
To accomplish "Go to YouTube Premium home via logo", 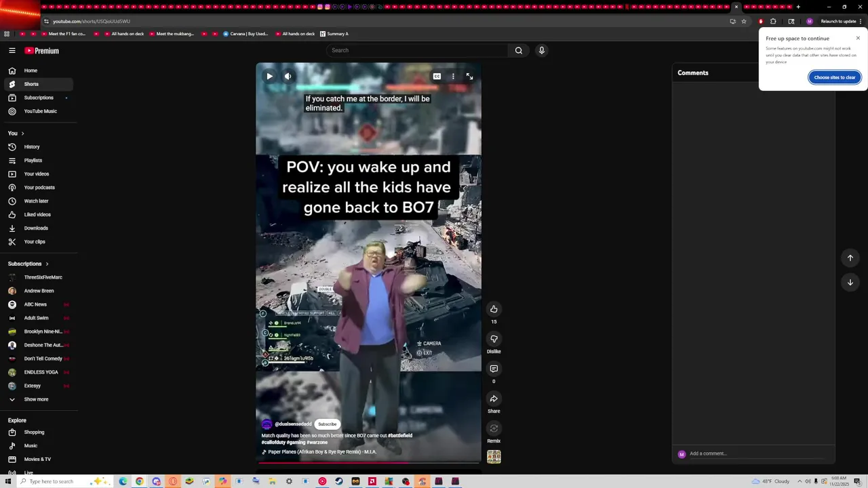I will coord(42,51).
